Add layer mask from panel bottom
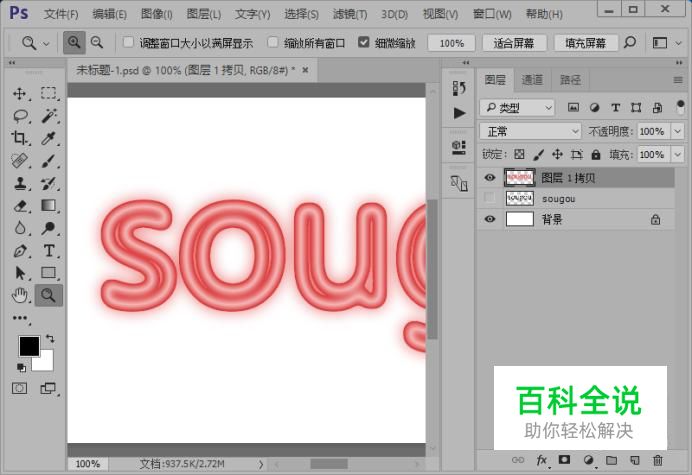The height and width of the screenshot is (475, 692). (564, 460)
